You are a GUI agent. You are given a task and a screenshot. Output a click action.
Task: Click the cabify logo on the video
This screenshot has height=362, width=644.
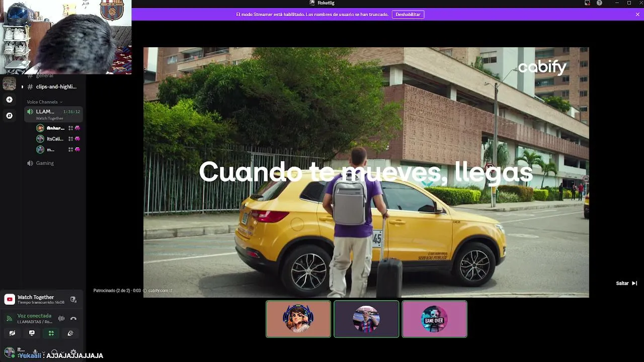pos(542,67)
